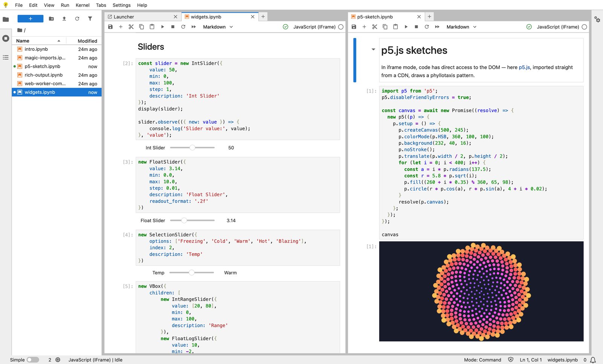Select p5-sketch.ipynb in file browser

tap(57, 66)
